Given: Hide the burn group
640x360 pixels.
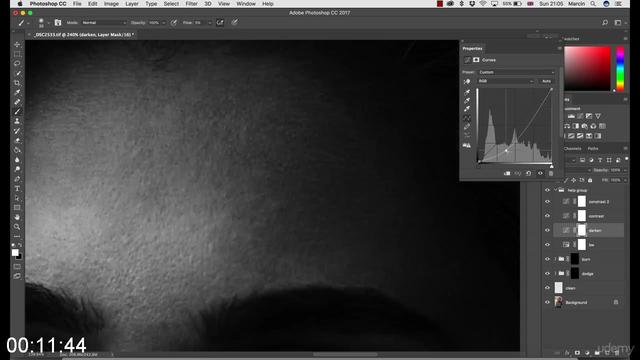Looking at the screenshot, I should [547, 259].
